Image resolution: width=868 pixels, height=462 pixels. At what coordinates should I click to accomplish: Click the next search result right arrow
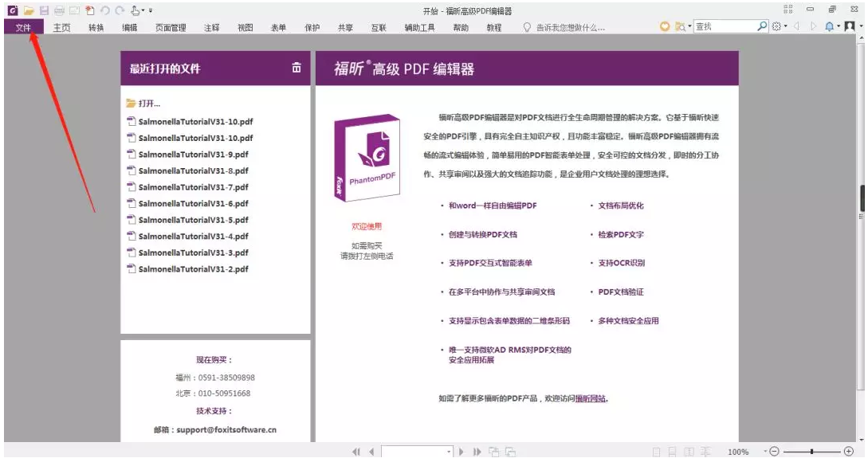pos(813,26)
